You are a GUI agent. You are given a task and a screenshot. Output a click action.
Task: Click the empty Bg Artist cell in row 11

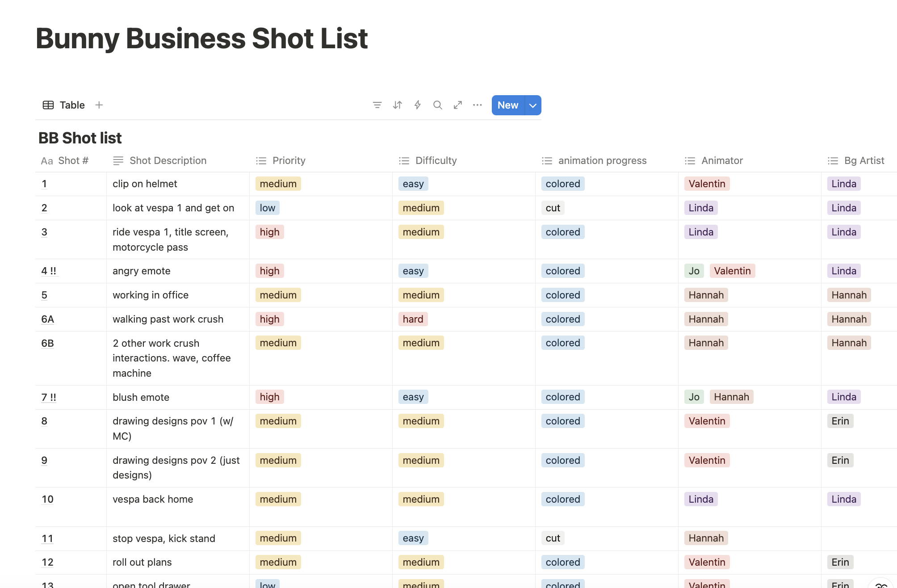[x=859, y=538]
